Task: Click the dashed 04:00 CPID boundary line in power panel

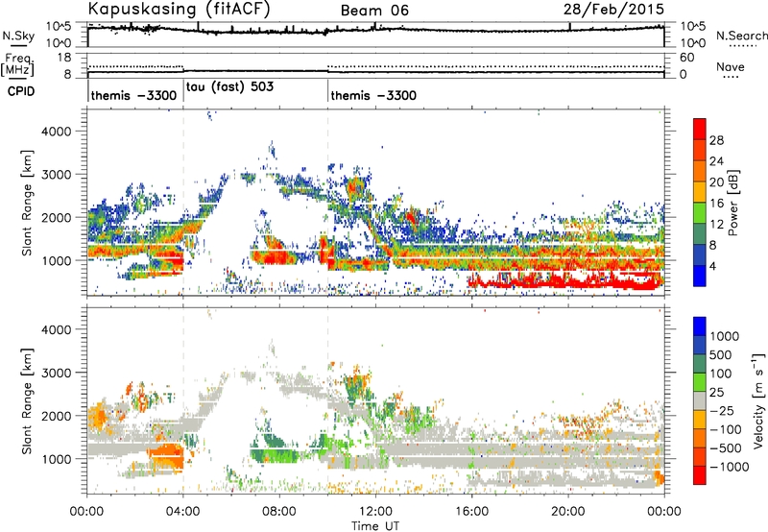Action: [x=183, y=202]
